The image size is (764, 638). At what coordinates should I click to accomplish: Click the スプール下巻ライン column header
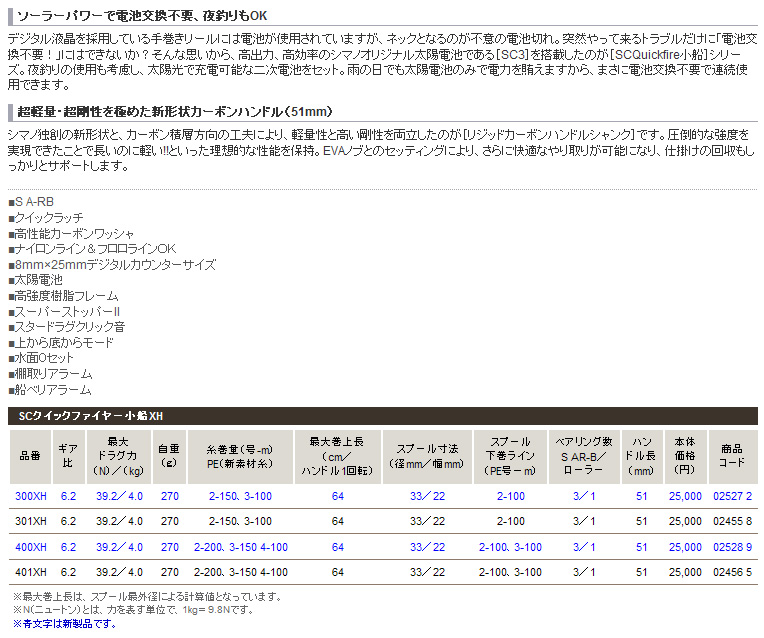point(510,456)
